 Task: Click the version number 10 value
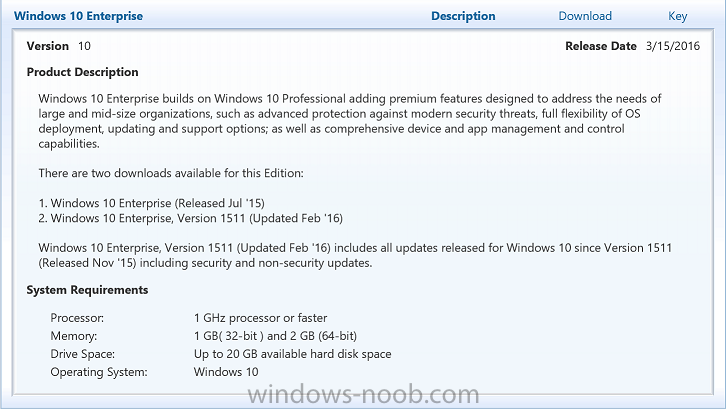[x=84, y=46]
